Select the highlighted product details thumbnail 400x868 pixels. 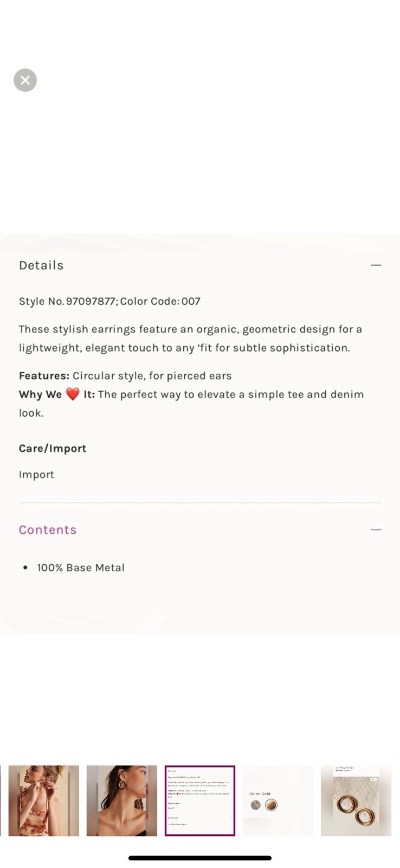coord(200,801)
